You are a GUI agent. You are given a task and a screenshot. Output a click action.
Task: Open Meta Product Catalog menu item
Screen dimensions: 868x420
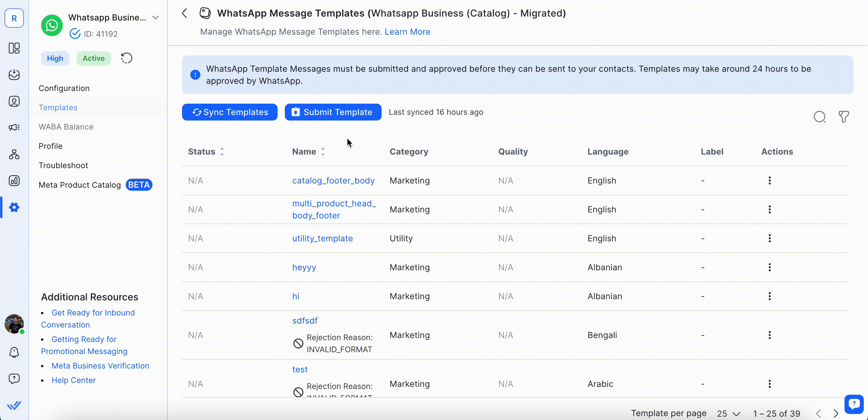click(80, 185)
